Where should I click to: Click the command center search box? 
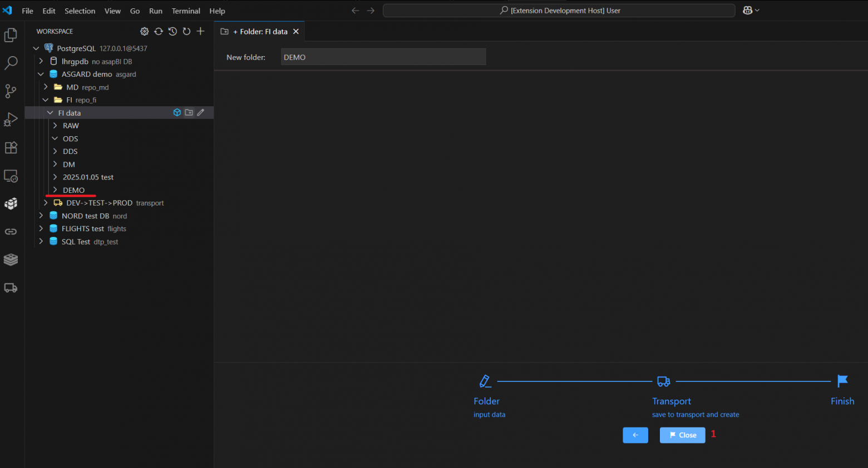[559, 11]
